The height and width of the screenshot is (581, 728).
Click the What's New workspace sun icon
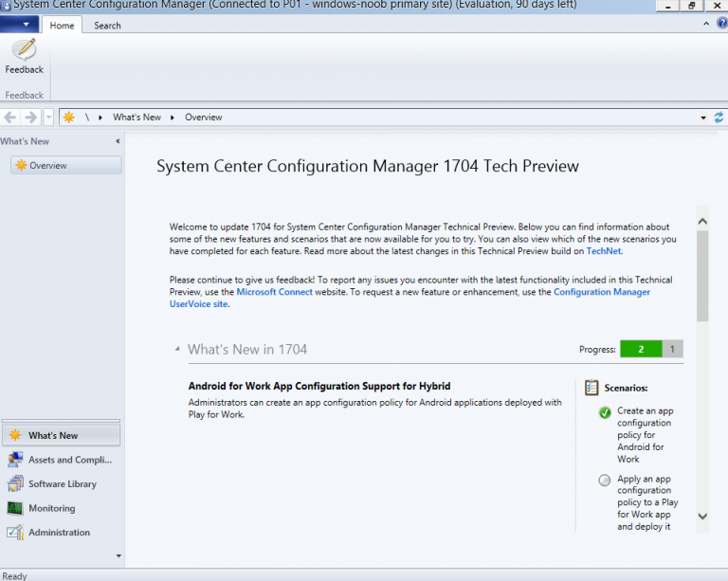pos(15,435)
